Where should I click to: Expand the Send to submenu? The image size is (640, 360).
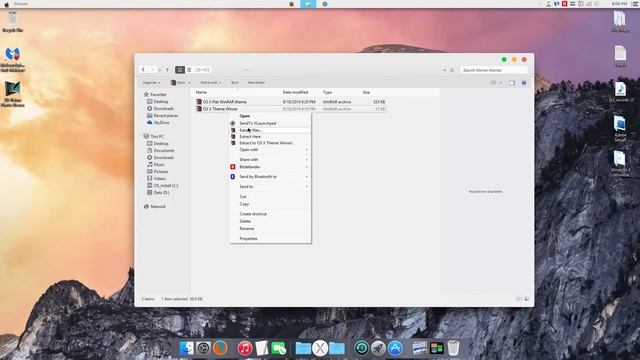pyautogui.click(x=270, y=187)
